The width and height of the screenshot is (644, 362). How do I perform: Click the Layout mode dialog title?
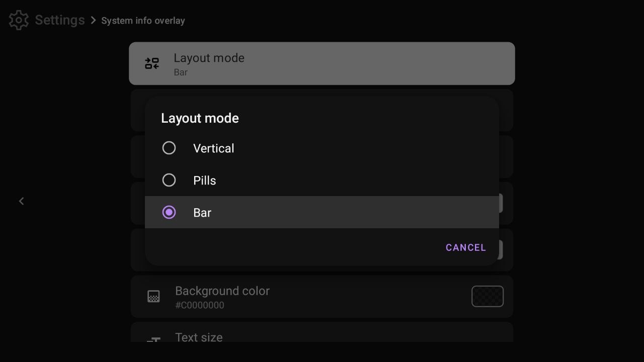[x=200, y=118]
